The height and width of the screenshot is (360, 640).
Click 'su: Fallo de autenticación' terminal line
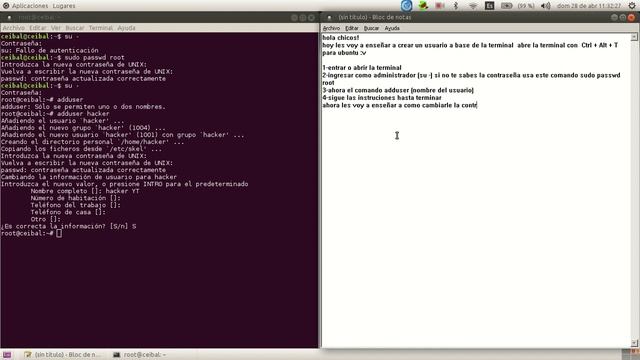[49, 51]
